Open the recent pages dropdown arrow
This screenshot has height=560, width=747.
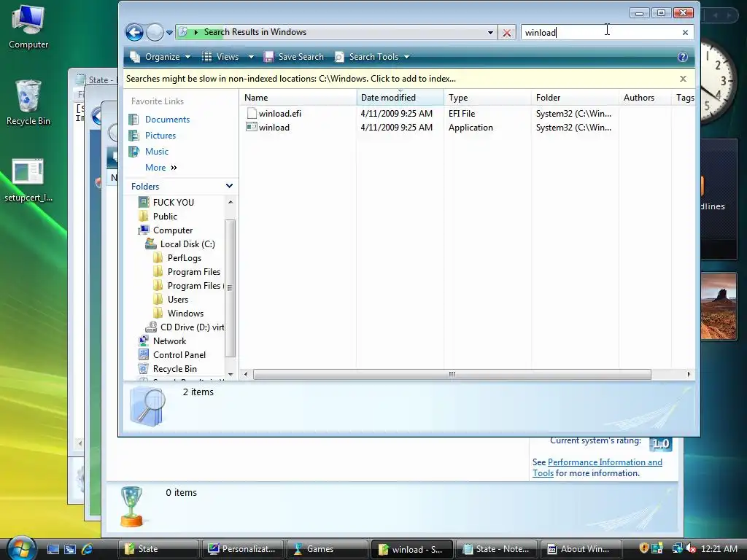(x=169, y=33)
